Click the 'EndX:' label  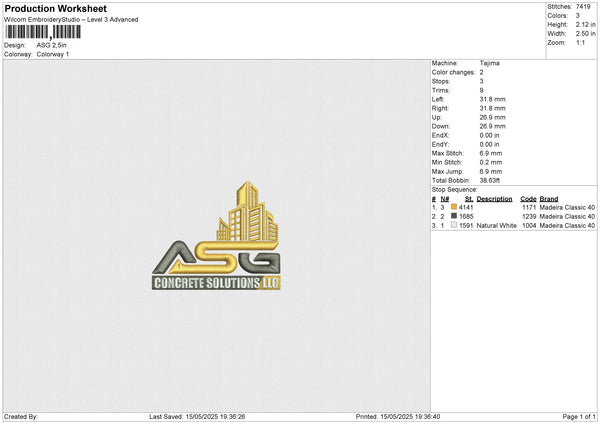coord(440,135)
